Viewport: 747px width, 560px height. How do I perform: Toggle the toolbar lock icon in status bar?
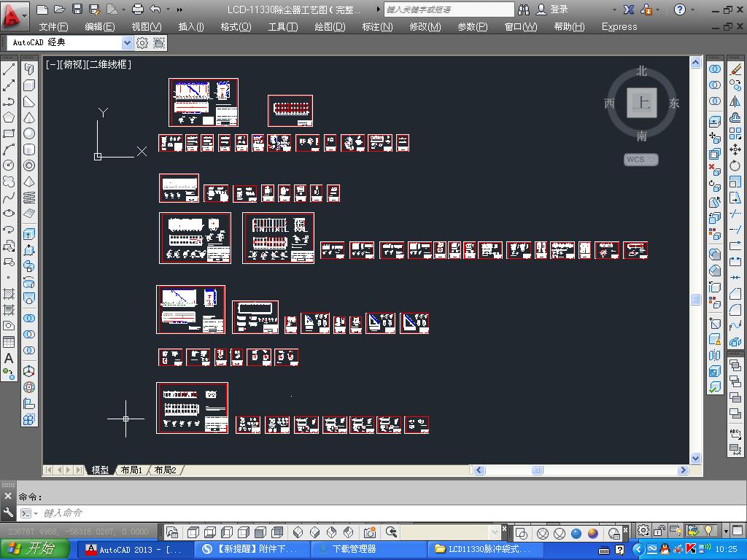tap(659, 532)
